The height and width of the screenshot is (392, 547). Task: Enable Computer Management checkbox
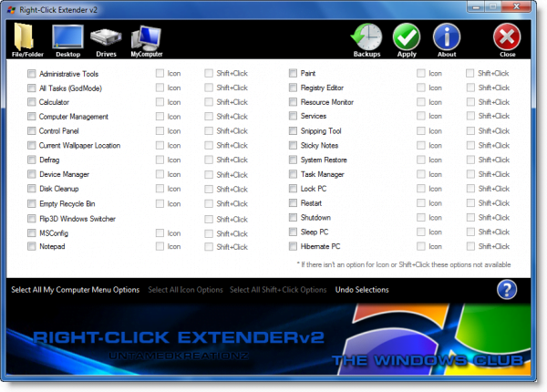[32, 116]
